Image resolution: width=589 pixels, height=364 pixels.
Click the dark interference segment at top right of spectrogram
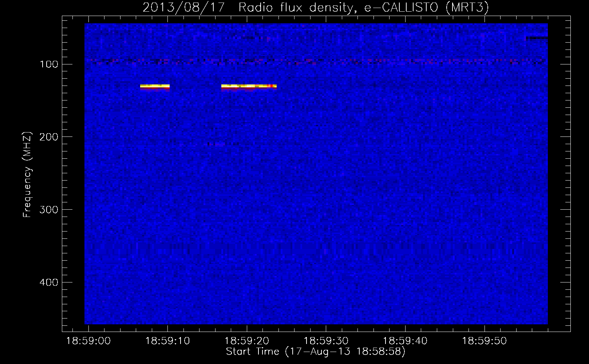click(537, 37)
